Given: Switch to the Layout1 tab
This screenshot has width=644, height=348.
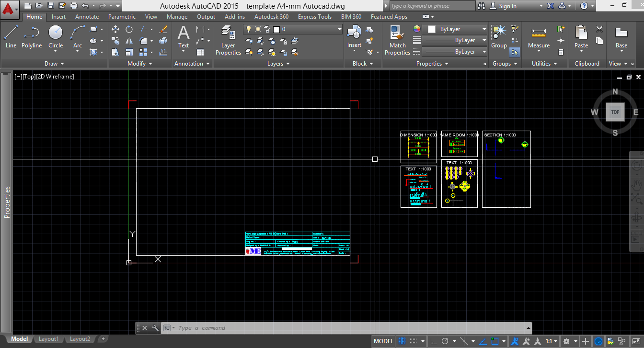Looking at the screenshot, I should 48,338.
